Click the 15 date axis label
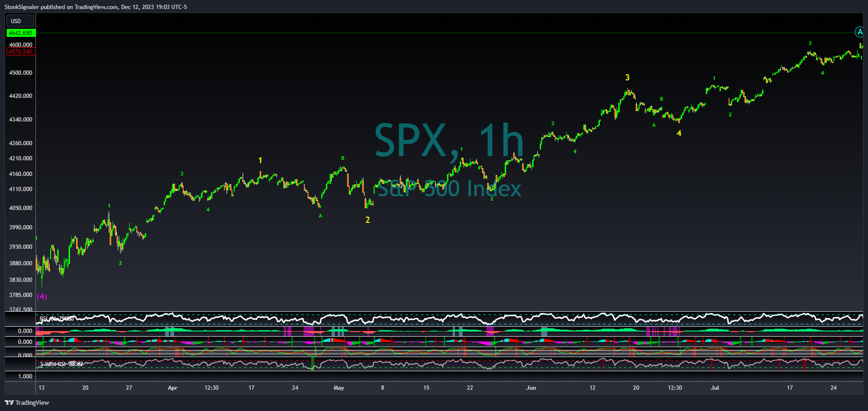 pos(426,388)
